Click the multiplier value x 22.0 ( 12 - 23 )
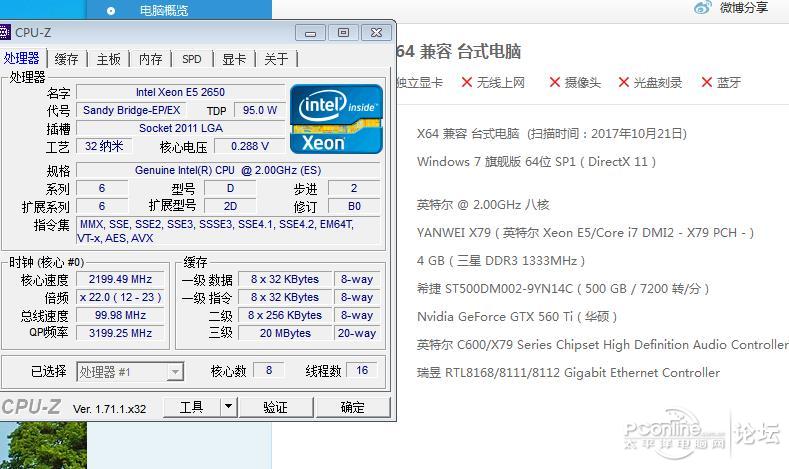This screenshot has width=789, height=469. click(x=120, y=297)
